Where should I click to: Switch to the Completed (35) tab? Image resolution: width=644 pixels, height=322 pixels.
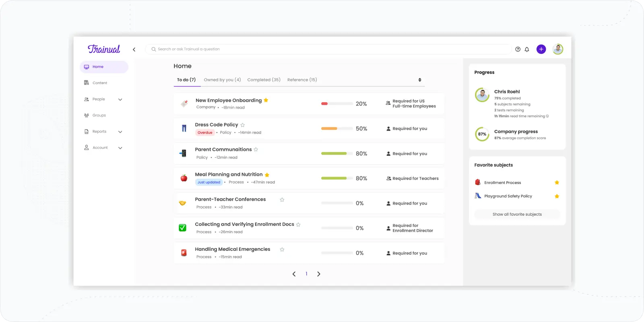click(x=264, y=80)
